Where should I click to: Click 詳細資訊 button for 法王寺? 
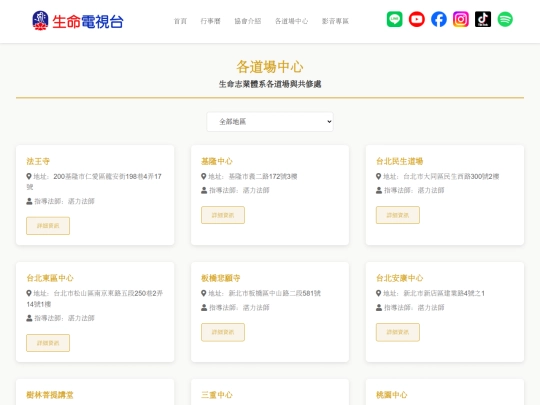[x=48, y=226]
